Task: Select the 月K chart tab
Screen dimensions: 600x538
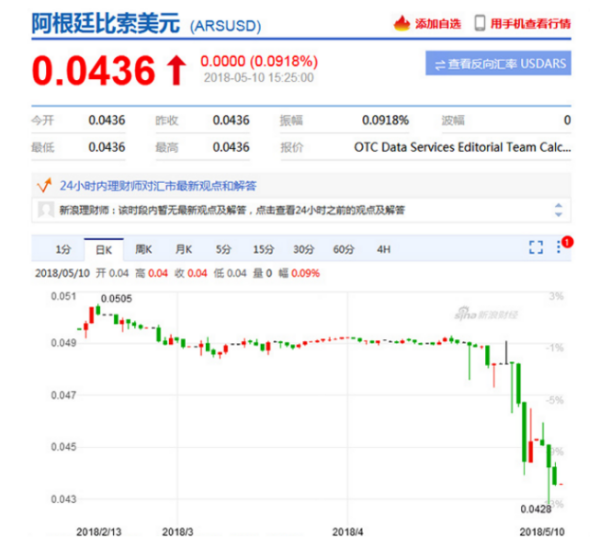Action: pos(183,248)
